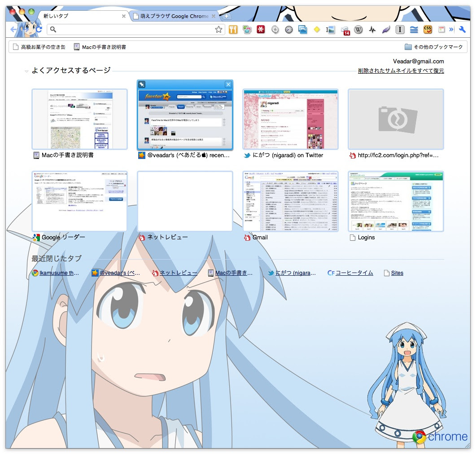Image resolution: width=476 pixels, height=454 pixels.
Task: Open the Google リーダー thumbnail
Action: pos(79,201)
